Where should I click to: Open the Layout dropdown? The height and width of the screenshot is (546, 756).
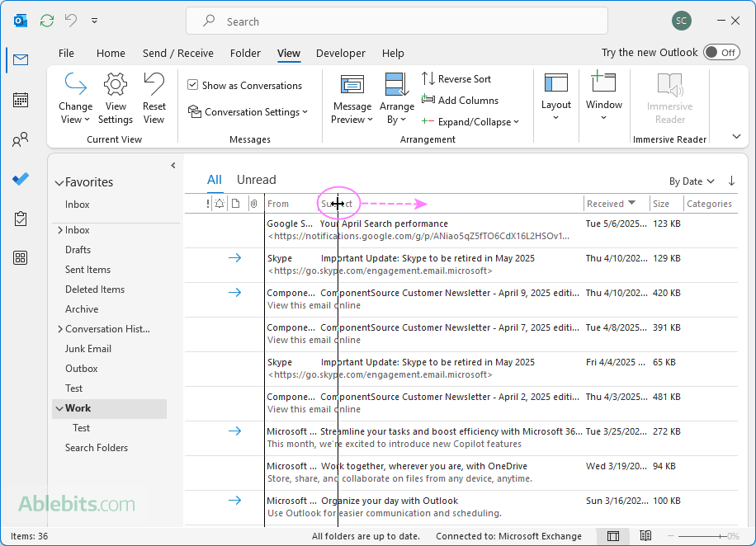tap(556, 96)
